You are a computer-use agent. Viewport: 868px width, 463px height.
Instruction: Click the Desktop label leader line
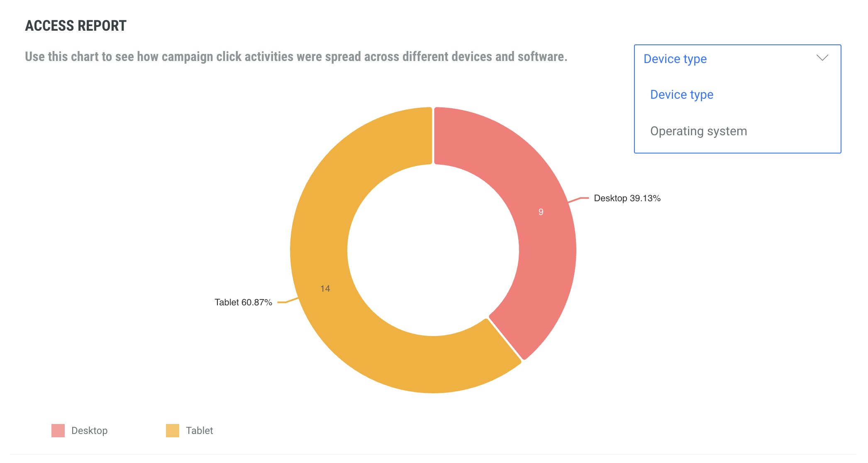[x=579, y=199]
